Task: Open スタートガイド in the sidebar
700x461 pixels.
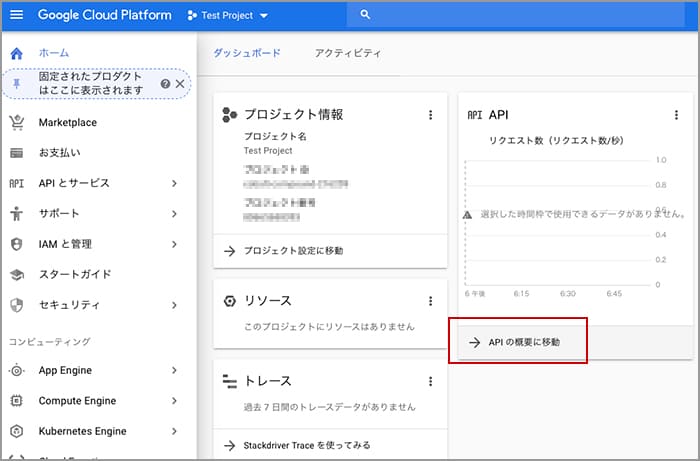Action: click(x=75, y=274)
